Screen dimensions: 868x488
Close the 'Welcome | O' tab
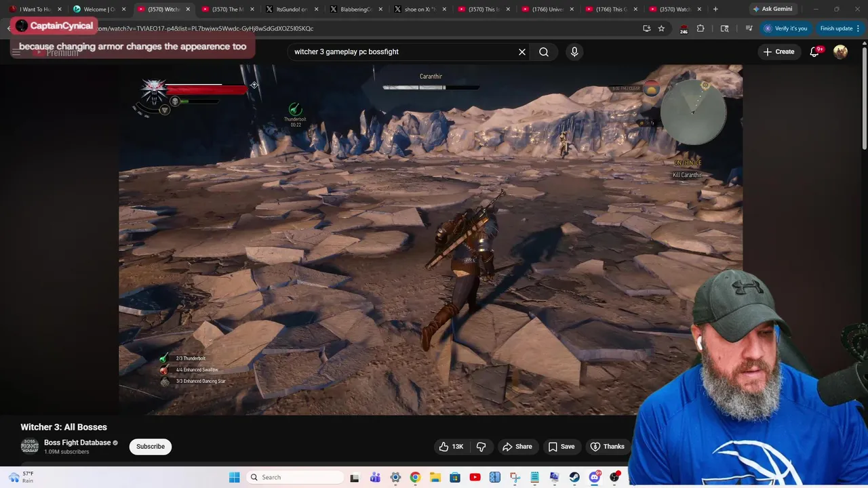(x=123, y=9)
